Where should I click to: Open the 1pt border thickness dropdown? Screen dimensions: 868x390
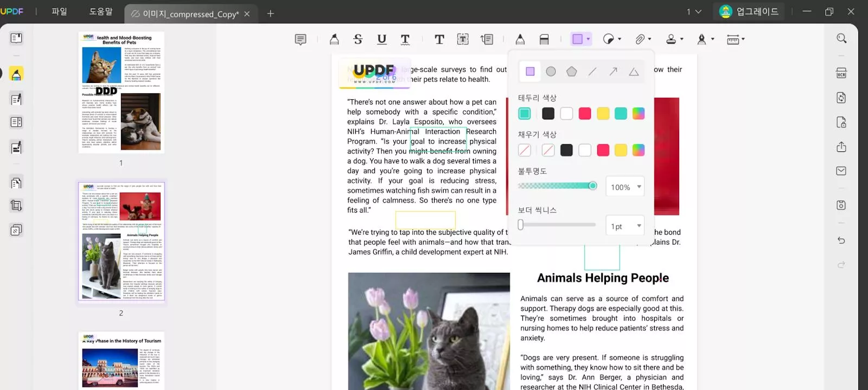(625, 226)
